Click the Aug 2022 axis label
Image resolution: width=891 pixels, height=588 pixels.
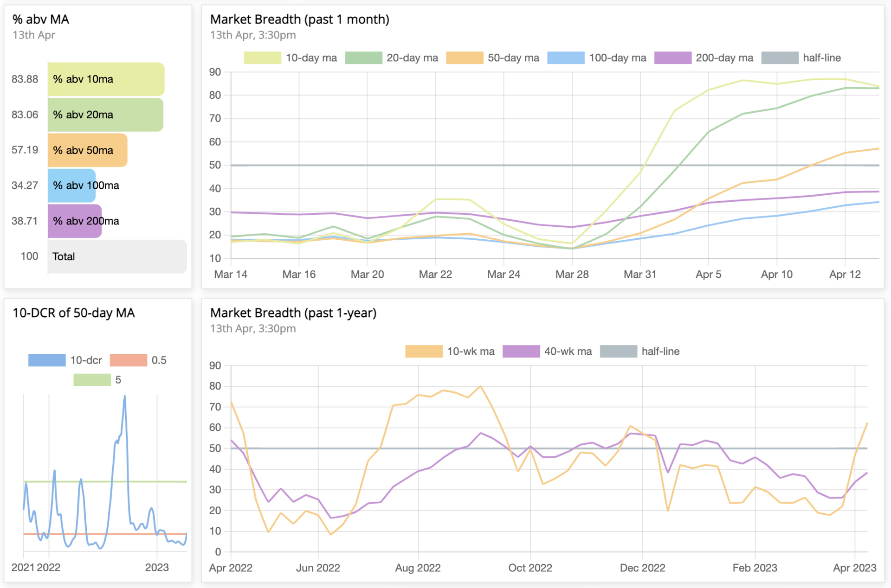418,568
